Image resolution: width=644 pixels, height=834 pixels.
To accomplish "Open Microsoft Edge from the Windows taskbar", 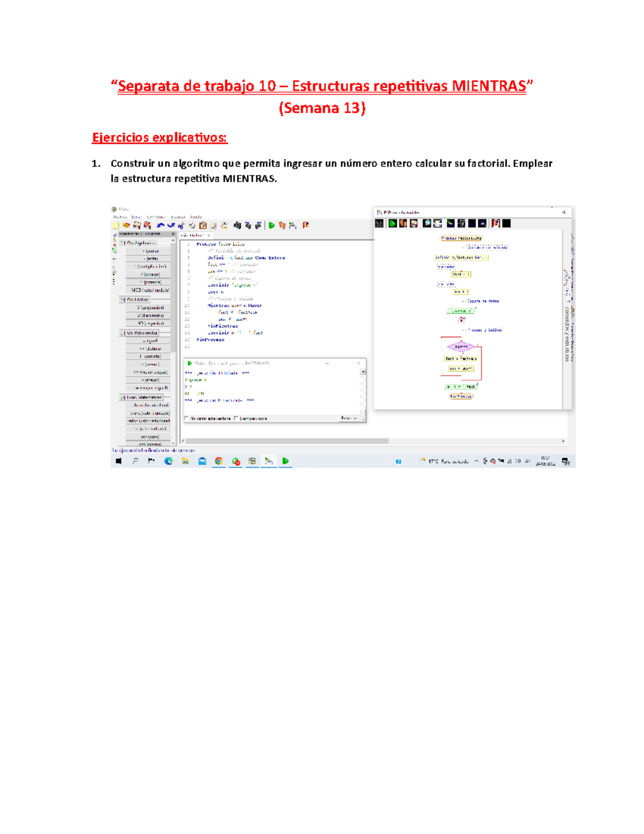I will pos(169,461).
